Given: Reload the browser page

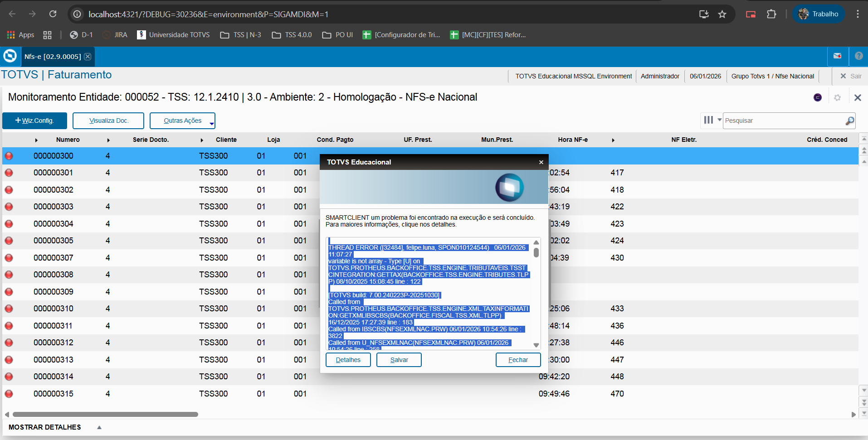Looking at the screenshot, I should (53, 14).
